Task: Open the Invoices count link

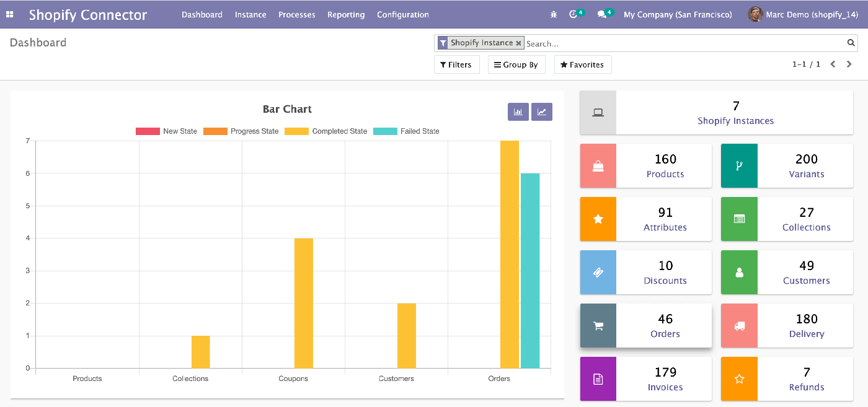Action: pyautogui.click(x=665, y=387)
